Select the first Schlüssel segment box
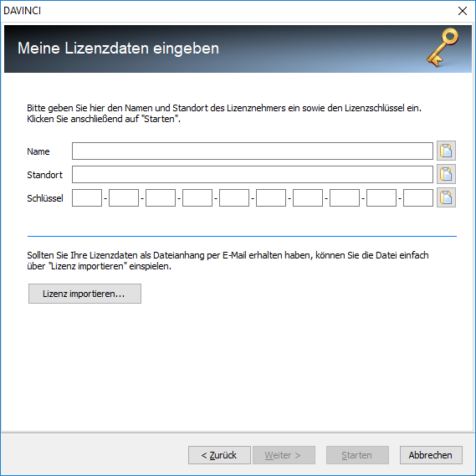Image resolution: width=476 pixels, height=476 pixels. pyautogui.click(x=87, y=198)
